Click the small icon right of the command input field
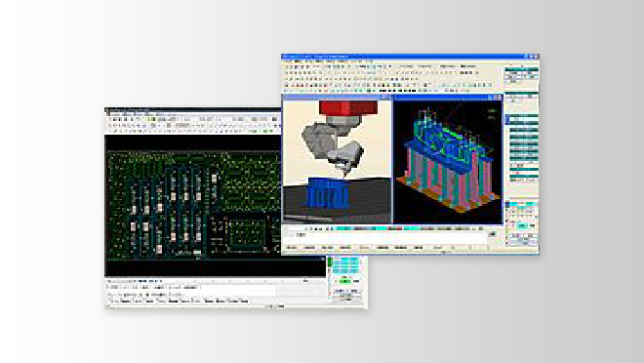Screen dimensions: 644x363 coord(492,234)
